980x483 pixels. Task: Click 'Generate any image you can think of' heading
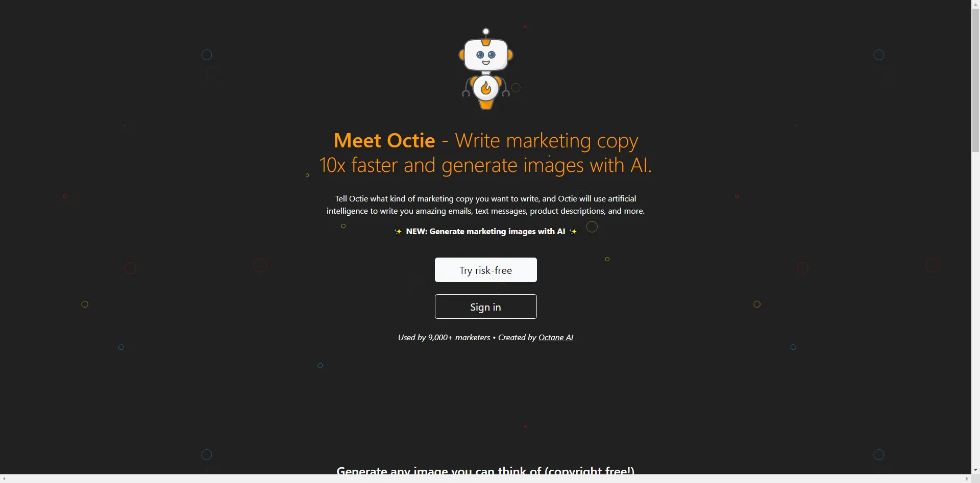point(485,470)
